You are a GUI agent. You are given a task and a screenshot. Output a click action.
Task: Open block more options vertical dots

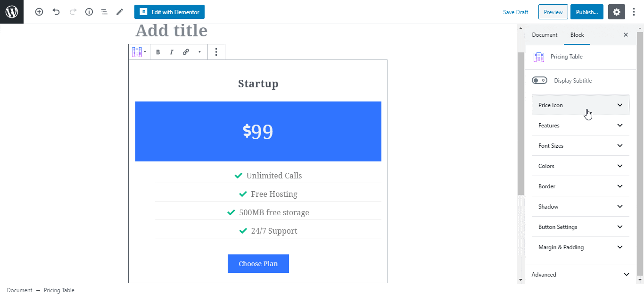pos(216,52)
